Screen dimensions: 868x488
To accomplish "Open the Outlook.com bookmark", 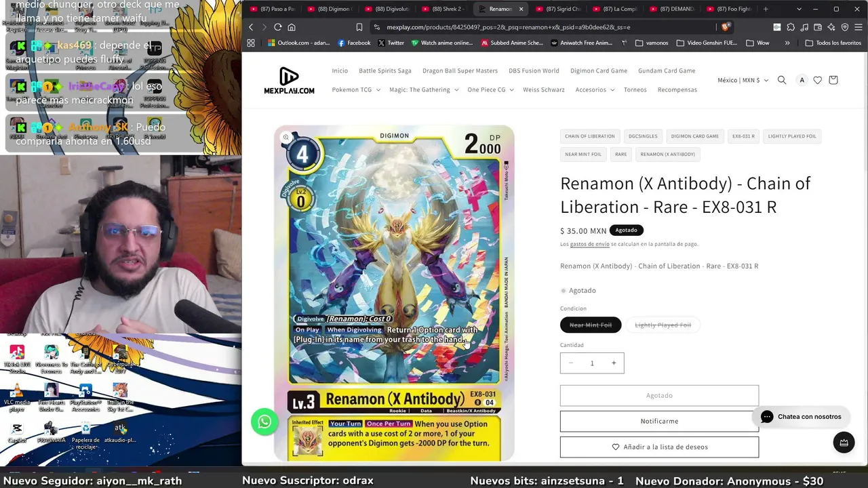I will click(x=298, y=43).
